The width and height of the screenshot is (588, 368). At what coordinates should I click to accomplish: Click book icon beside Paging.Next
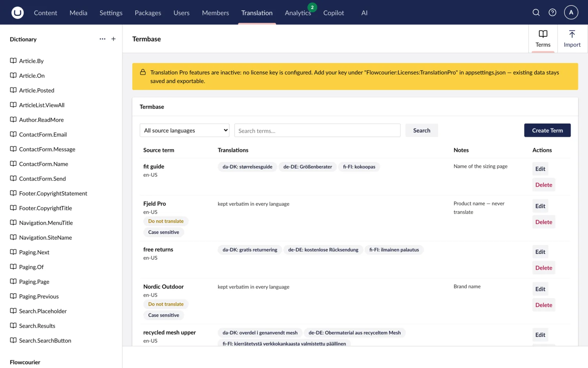(x=13, y=252)
